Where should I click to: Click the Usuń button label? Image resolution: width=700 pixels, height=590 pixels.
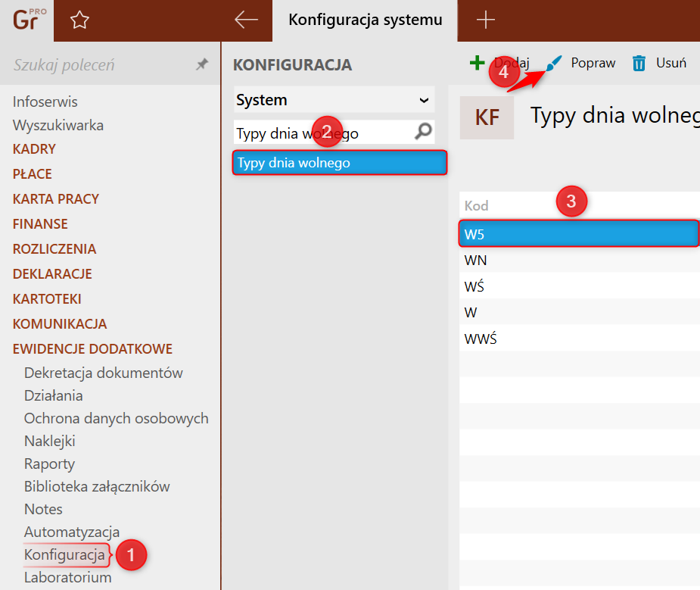click(671, 63)
